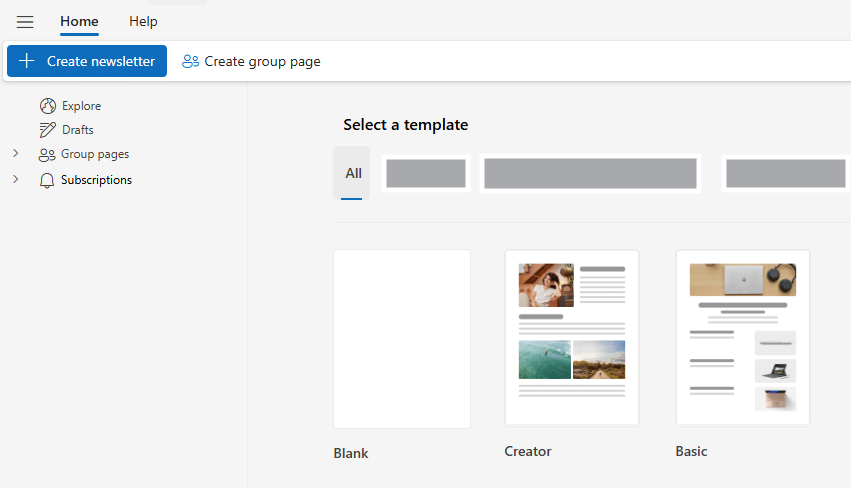Open the Help tab
The image size is (851, 488).
click(x=143, y=22)
